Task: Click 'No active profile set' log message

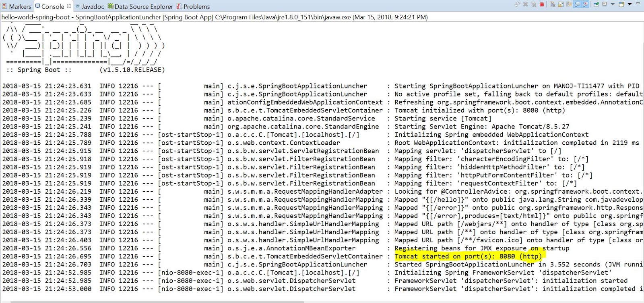Action: coord(519,94)
